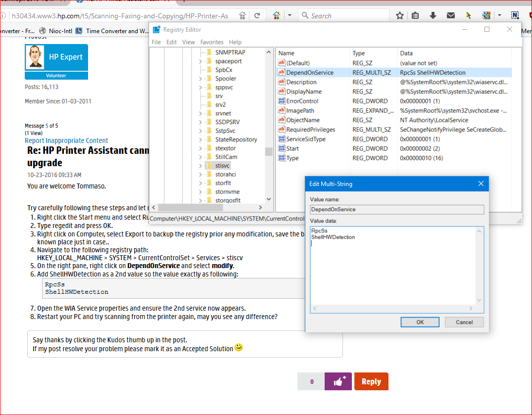Viewport: 532px width, 415px height.
Task: Select the ErrorControl DWORD value
Action: point(302,101)
